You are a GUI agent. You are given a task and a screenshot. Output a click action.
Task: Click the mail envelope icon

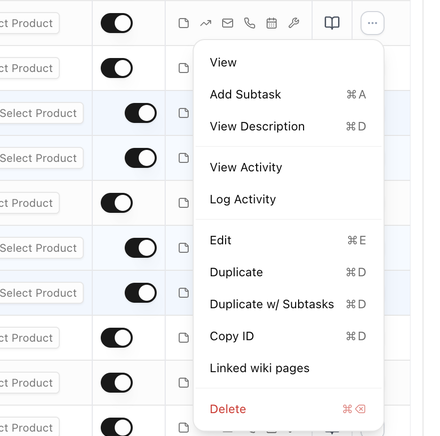coord(228,23)
